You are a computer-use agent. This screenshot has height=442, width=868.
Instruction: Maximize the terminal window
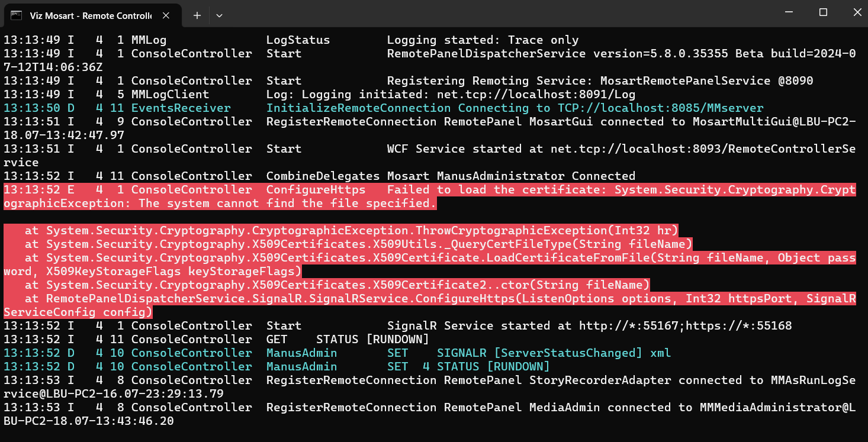coord(823,12)
